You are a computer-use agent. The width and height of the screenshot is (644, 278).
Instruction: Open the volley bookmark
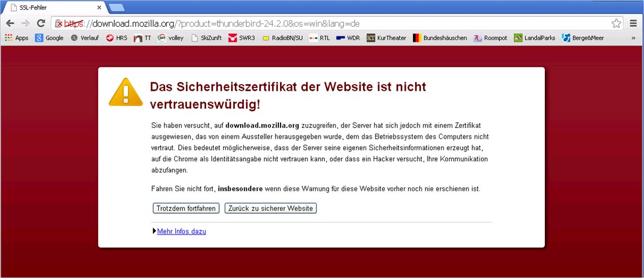click(171, 38)
